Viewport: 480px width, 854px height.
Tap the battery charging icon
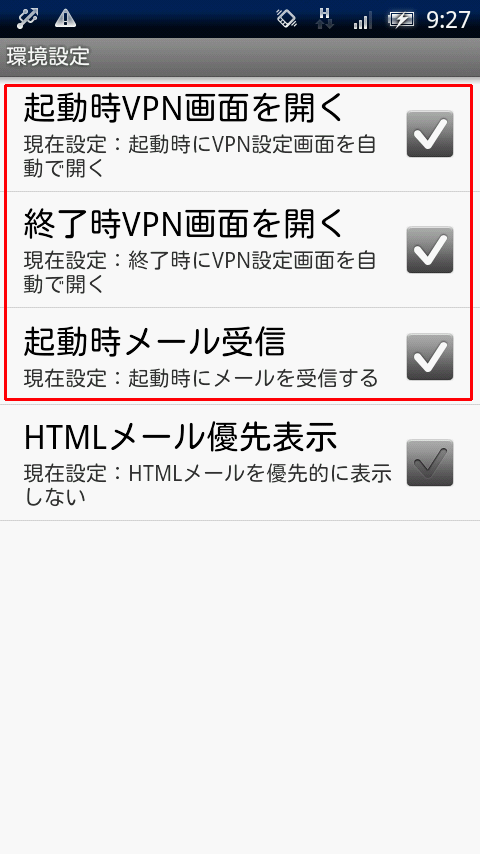click(x=401, y=20)
